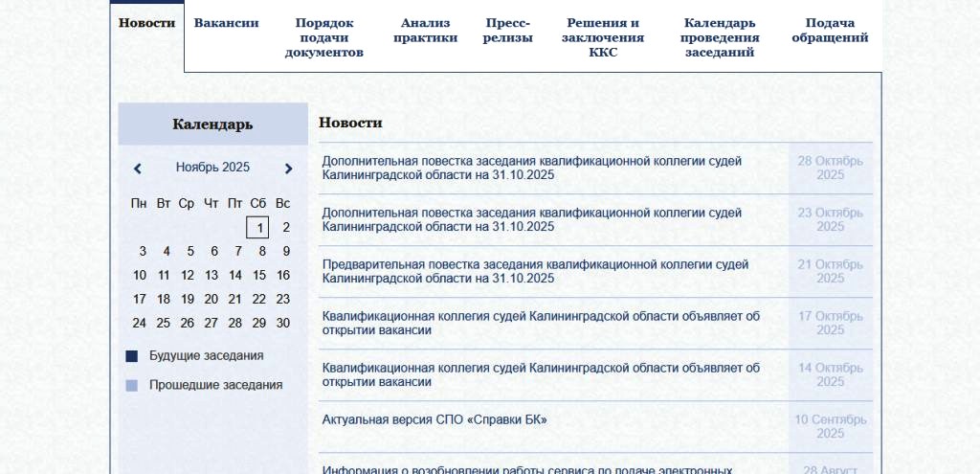
Task: Switch to the Новости tab
Action: pyautogui.click(x=146, y=23)
